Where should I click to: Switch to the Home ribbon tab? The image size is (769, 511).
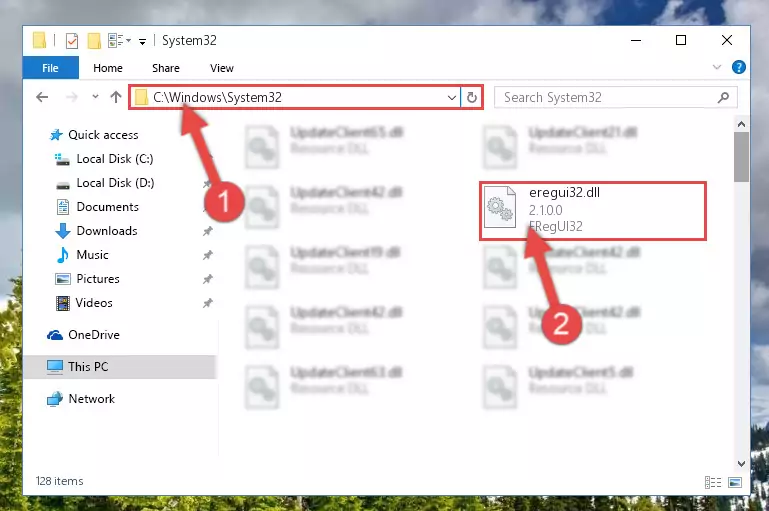pyautogui.click(x=108, y=68)
